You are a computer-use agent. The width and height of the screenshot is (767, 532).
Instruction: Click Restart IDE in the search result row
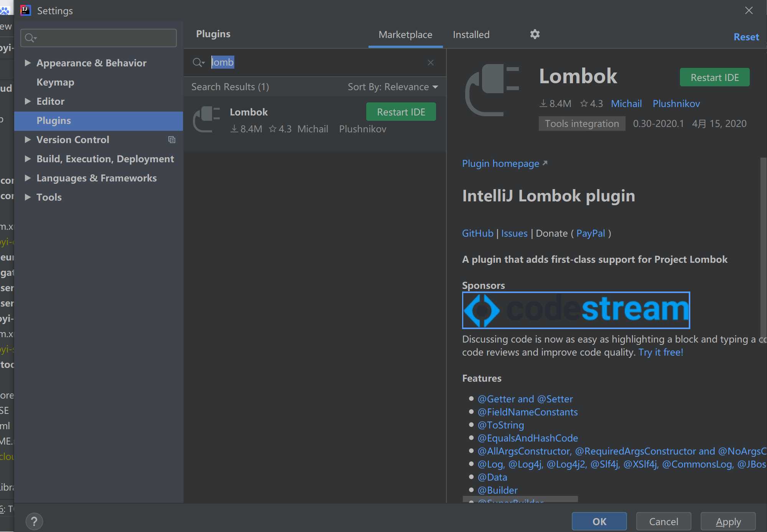[x=401, y=112]
